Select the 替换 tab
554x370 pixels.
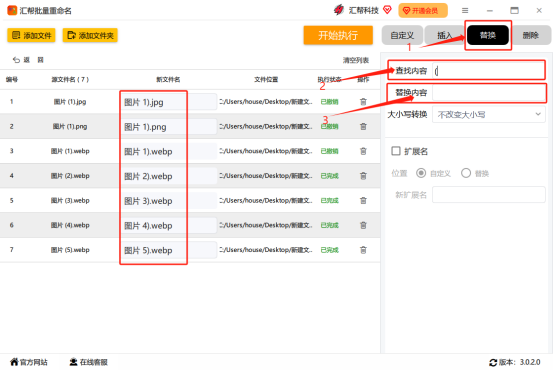[488, 35]
